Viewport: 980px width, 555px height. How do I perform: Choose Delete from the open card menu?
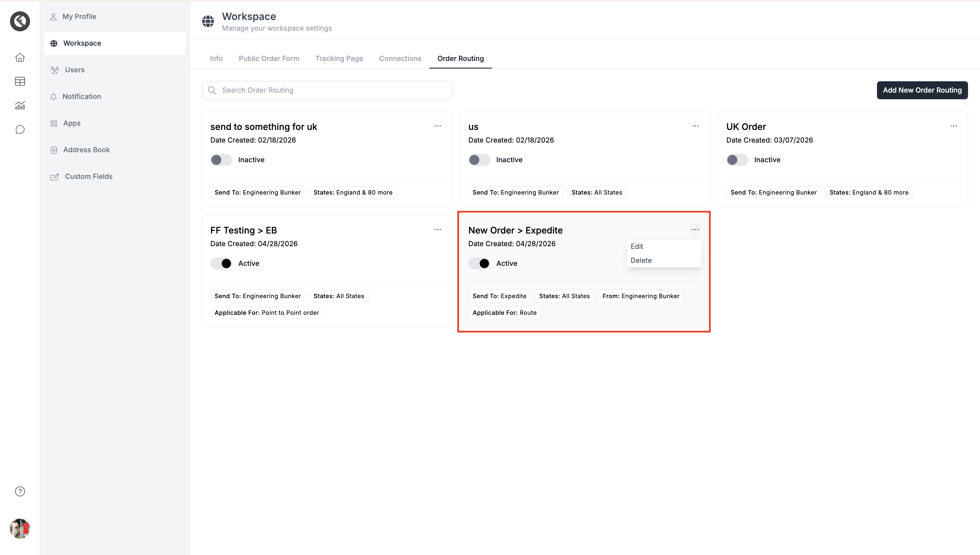click(641, 261)
